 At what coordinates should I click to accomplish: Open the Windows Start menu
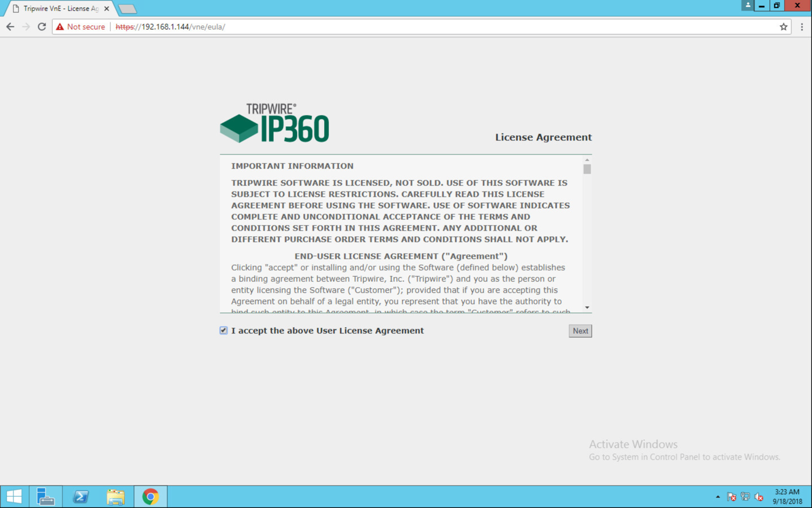[14, 497]
